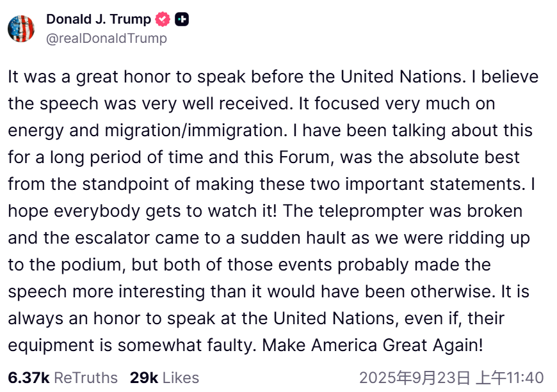This screenshot has height=392, width=557.
Task: Click the 6.37k ReTruths count
Action: click(28, 378)
